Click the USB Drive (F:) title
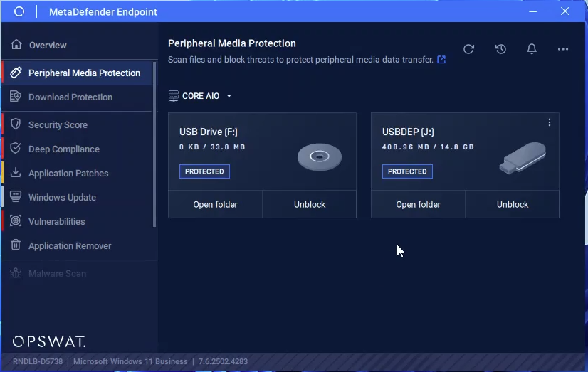 point(208,132)
